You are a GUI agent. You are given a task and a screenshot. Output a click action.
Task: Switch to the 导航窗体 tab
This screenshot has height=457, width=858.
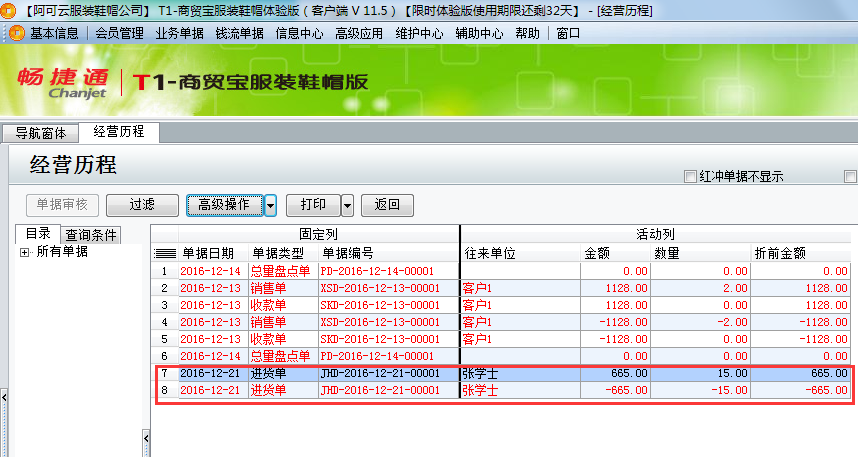coord(40,133)
